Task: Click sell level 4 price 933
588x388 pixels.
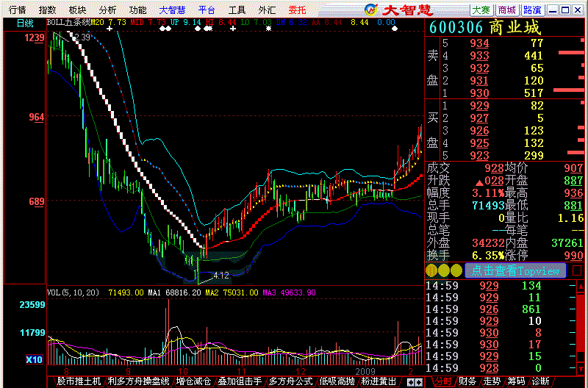Action: pyautogui.click(x=479, y=56)
